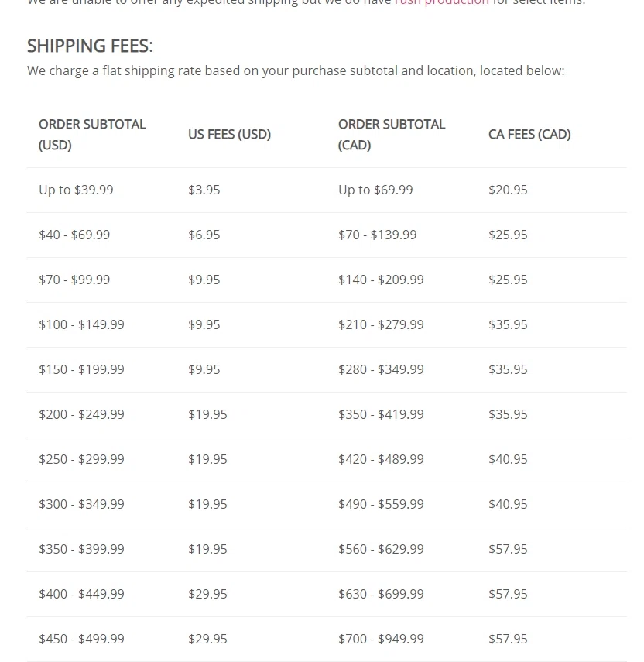The image size is (644, 662).
Task: Select the $3.95 US fee cell
Action: 204,190
